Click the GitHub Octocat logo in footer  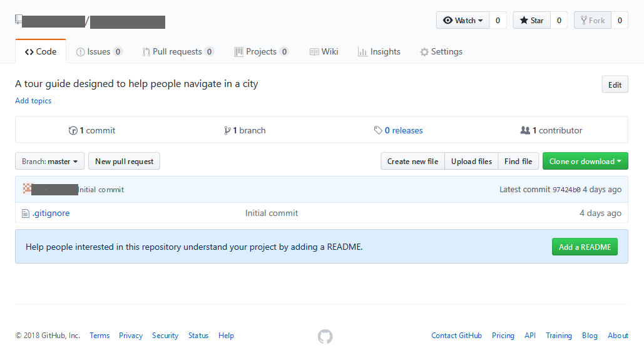coord(325,336)
